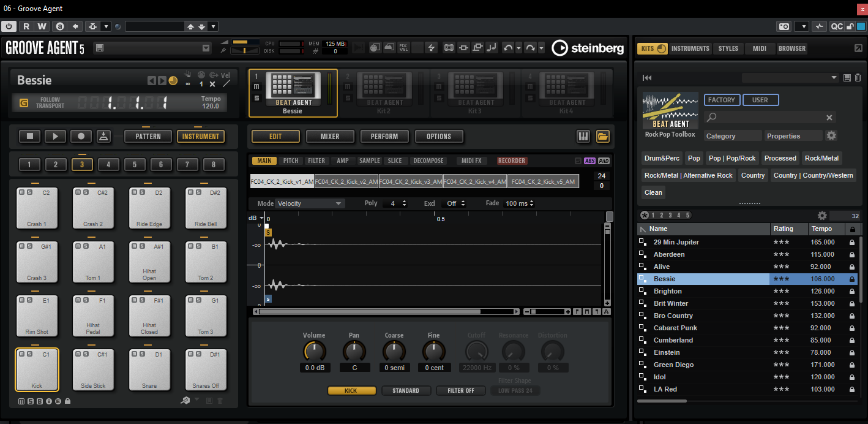The width and height of the screenshot is (868, 424).
Task: Click the pop-out arrow icon of the browser panel
Action: point(858,48)
